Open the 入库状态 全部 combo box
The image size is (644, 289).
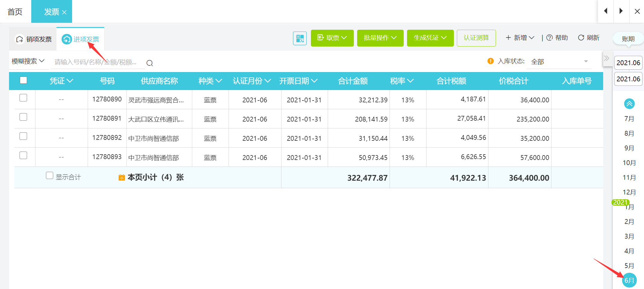point(559,62)
